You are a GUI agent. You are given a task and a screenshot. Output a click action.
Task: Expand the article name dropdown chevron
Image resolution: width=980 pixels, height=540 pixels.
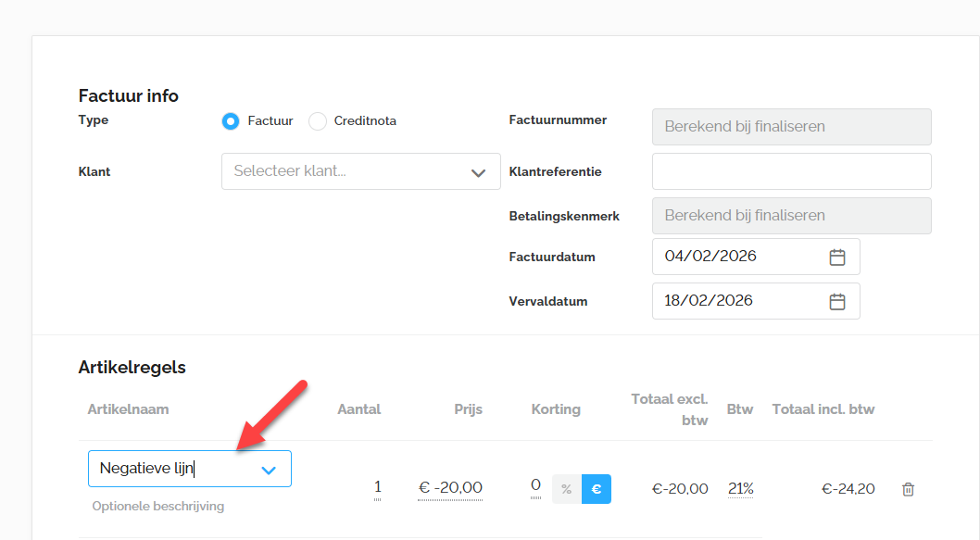[x=269, y=470]
